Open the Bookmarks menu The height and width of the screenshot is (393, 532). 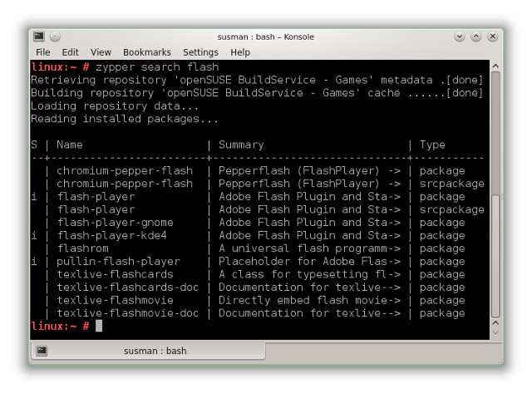pyautogui.click(x=146, y=52)
